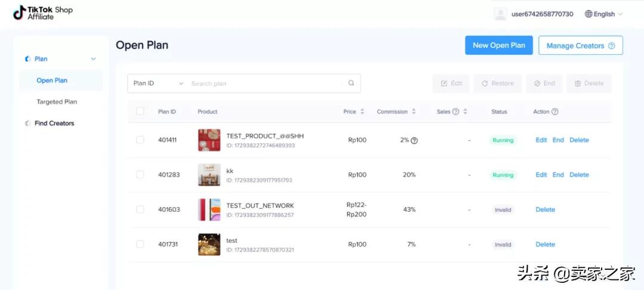Check the box for plan 401603
The width and height of the screenshot is (644, 290).
click(140, 209)
